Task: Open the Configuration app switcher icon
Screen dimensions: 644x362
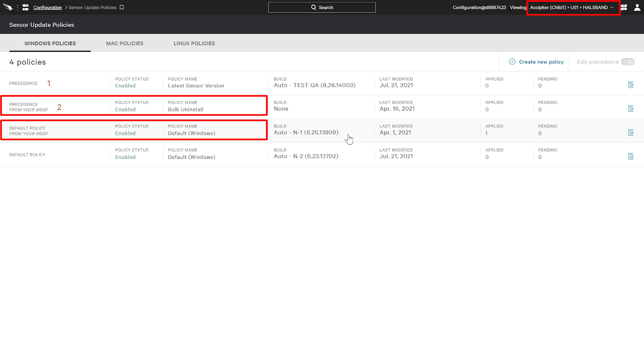Action: (x=25, y=7)
